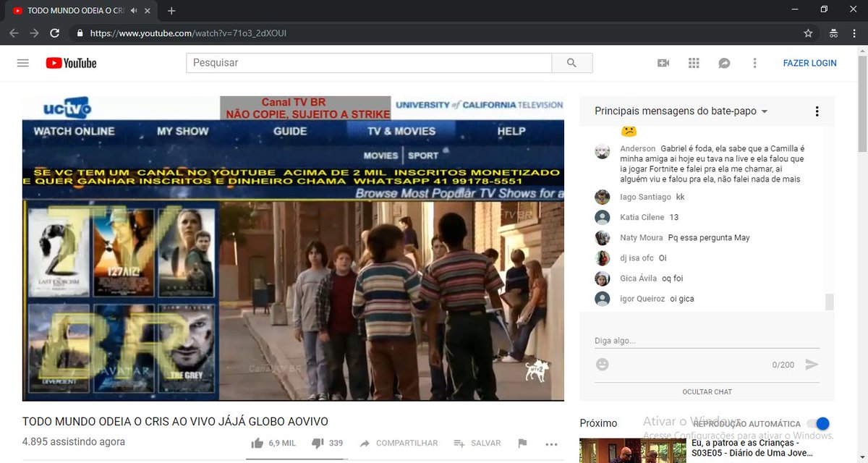Click the Diga algo chat input
Screen dimensions: 868x463
click(x=707, y=341)
